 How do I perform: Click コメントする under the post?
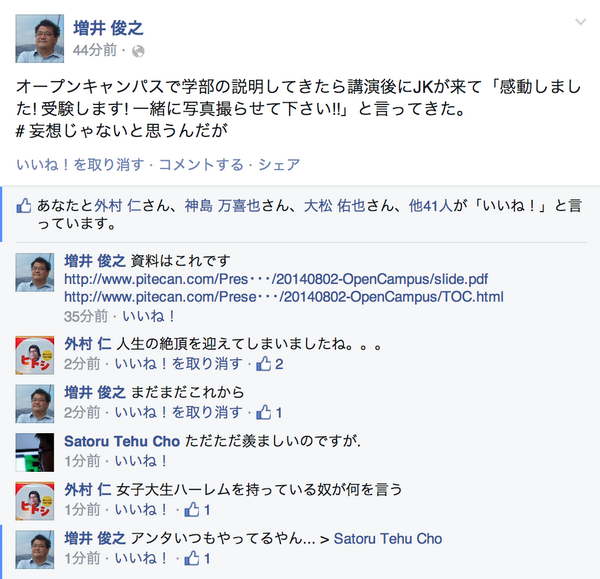[201, 165]
